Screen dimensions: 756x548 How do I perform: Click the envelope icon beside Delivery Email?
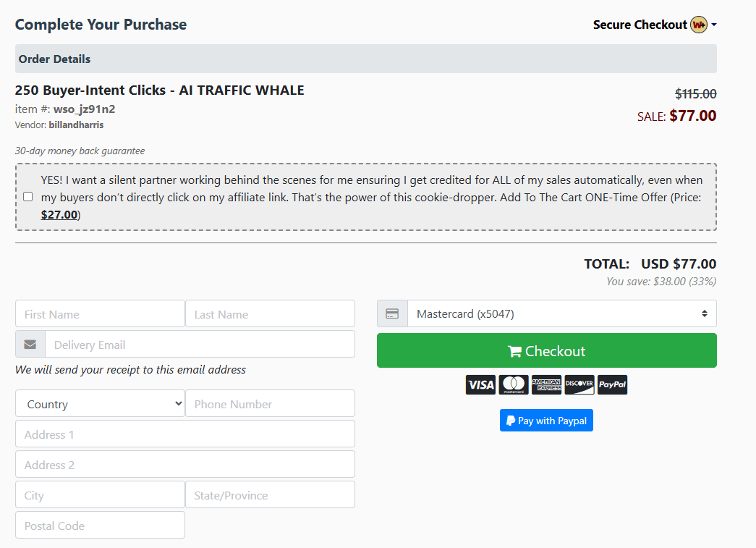pos(30,343)
